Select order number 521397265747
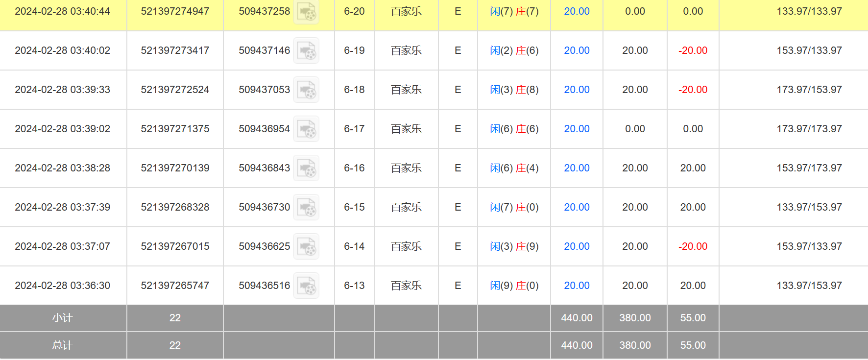 click(x=175, y=286)
